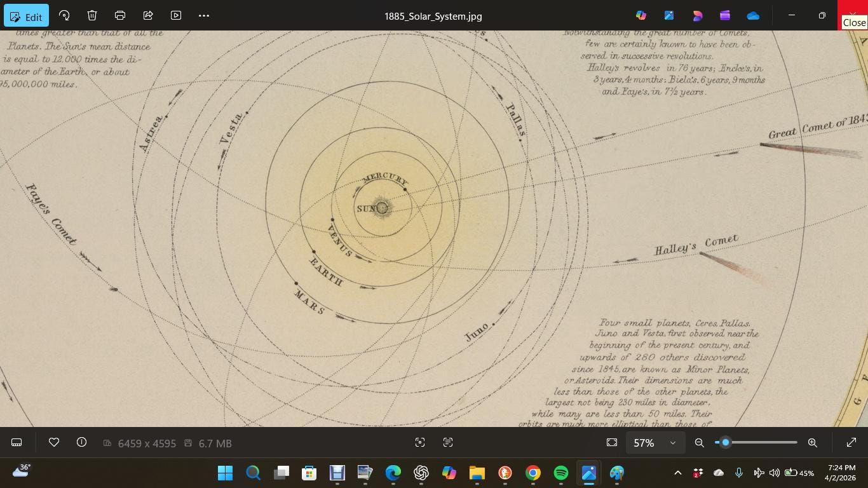Click the solar system image near the Sun
This screenshot has width=868, height=488.
pyautogui.click(x=382, y=208)
